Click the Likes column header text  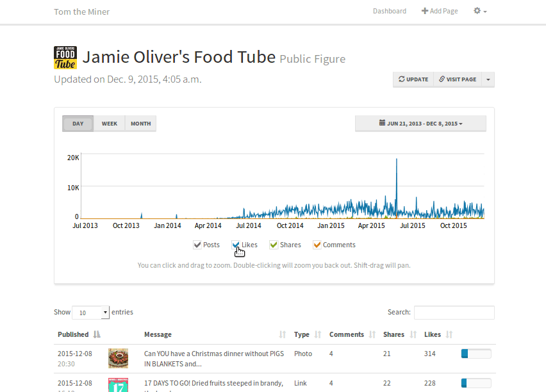[433, 334]
